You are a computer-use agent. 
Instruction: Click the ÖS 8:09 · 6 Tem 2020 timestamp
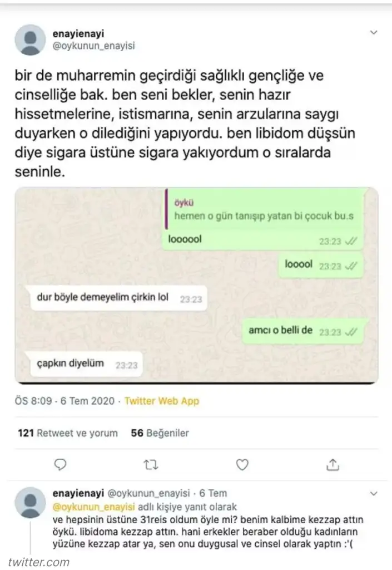64,401
